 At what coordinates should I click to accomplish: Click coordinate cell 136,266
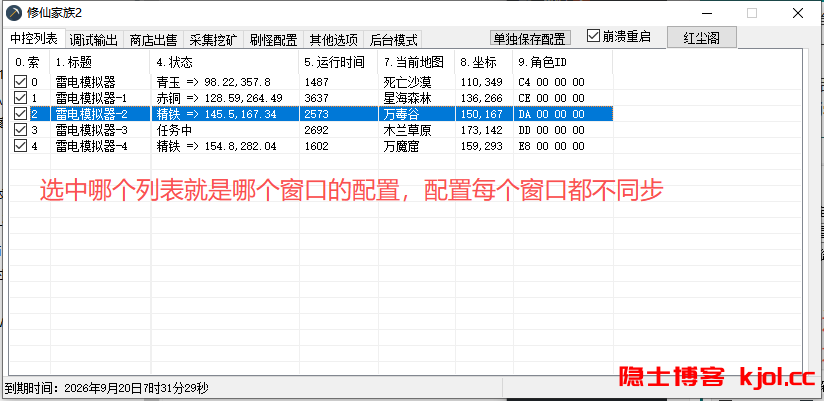point(481,98)
